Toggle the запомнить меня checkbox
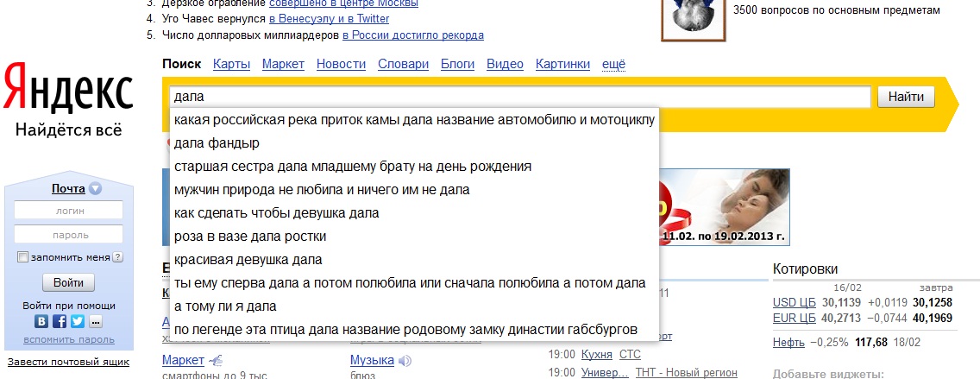The image size is (980, 379). point(23,257)
